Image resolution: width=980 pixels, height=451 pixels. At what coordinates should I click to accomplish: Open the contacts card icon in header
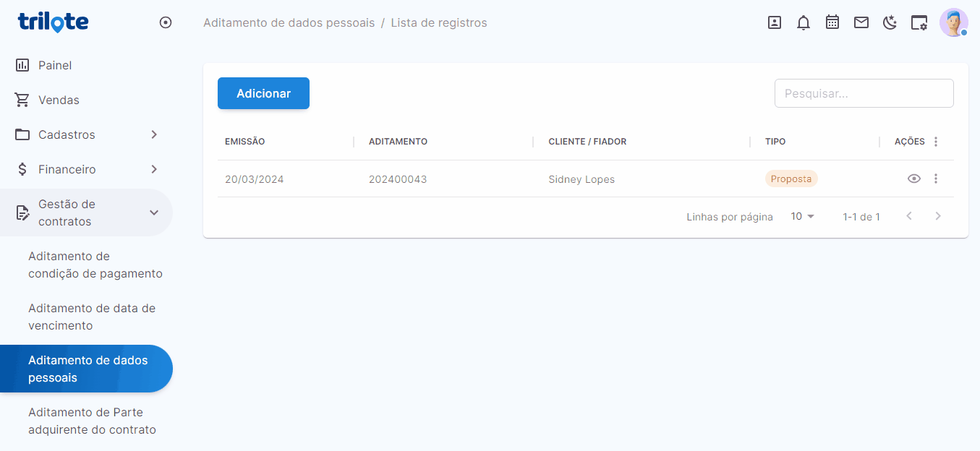point(775,22)
